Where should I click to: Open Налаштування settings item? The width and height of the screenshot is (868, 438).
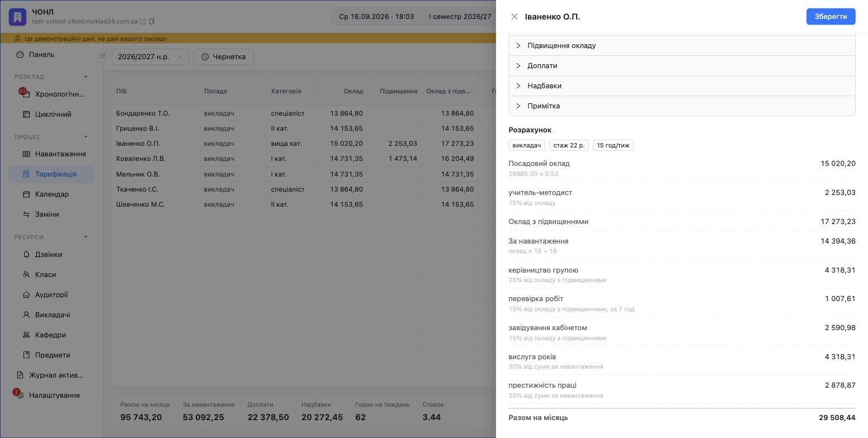(51, 395)
